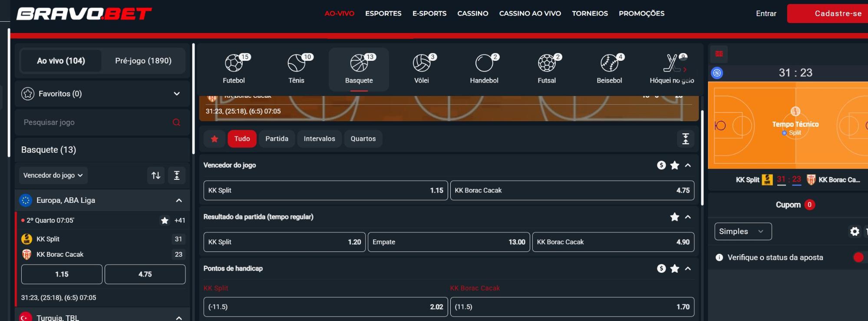Click the Pesquisar jogo search field
This screenshot has width=868, height=321.
[102, 122]
